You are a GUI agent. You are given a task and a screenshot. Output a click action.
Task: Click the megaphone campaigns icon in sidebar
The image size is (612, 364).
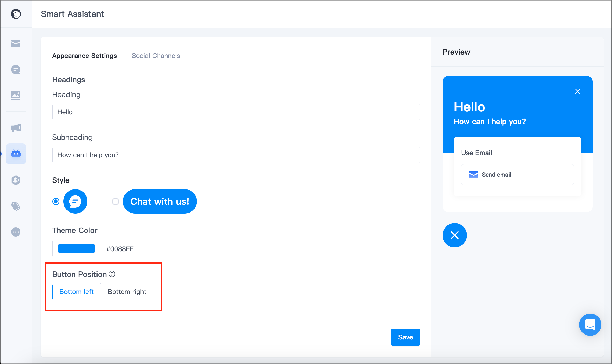[16, 128]
